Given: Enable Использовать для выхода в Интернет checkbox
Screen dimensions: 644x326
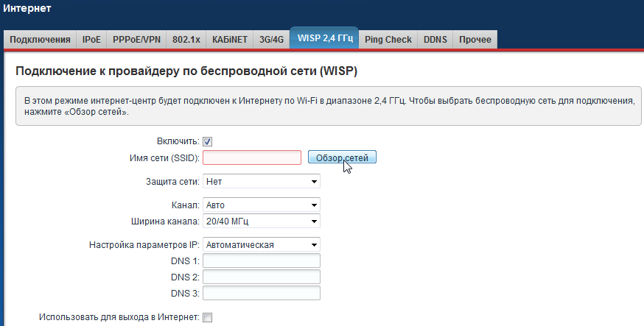Looking at the screenshot, I should click(208, 317).
